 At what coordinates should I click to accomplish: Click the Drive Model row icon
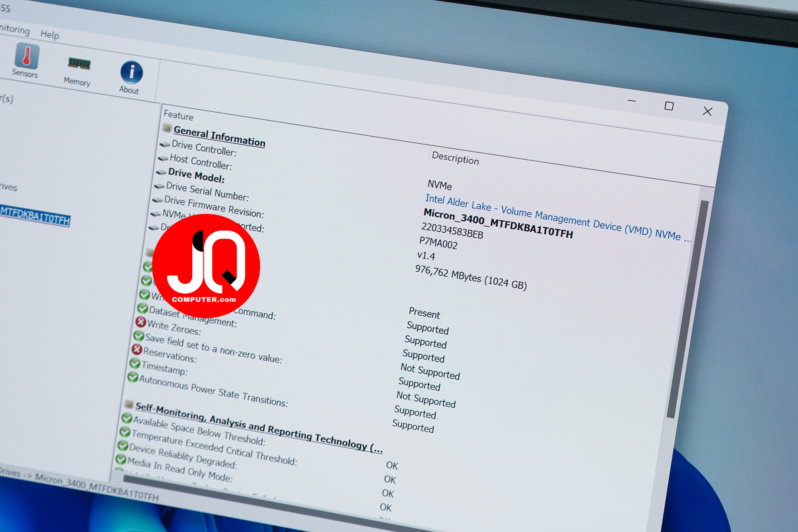161,172
